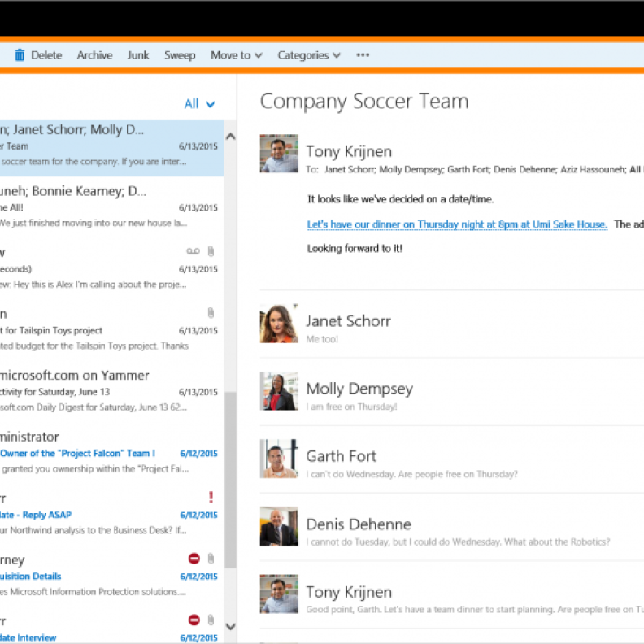This screenshot has width=644, height=644.
Task: Click the message list scroll down arrow
Action: click(x=231, y=626)
